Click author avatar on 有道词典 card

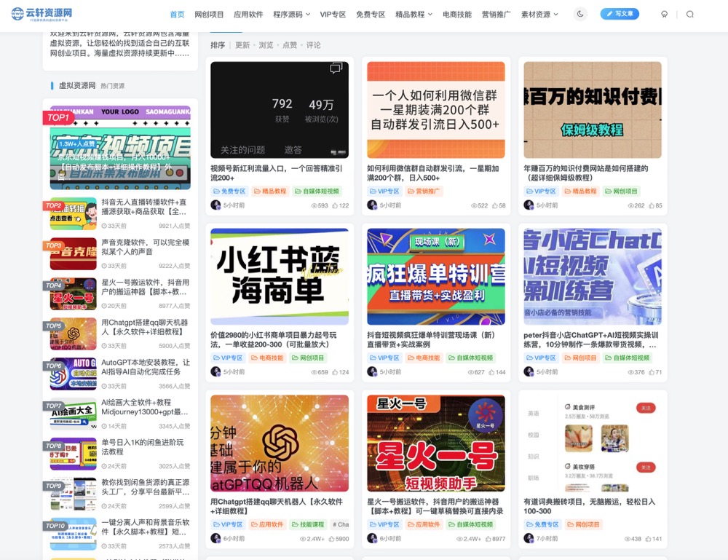pyautogui.click(x=529, y=538)
